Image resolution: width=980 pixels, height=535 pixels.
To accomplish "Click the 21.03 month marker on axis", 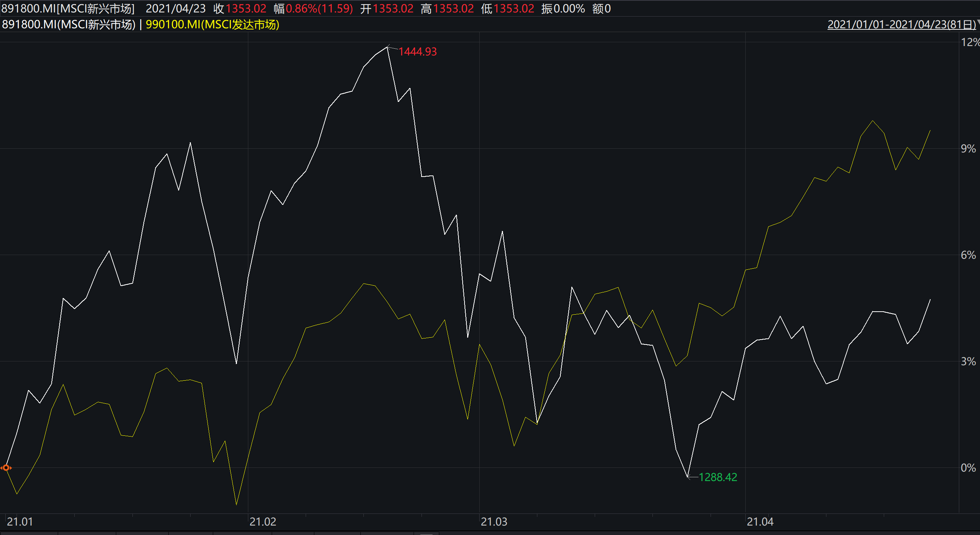I will (494, 522).
